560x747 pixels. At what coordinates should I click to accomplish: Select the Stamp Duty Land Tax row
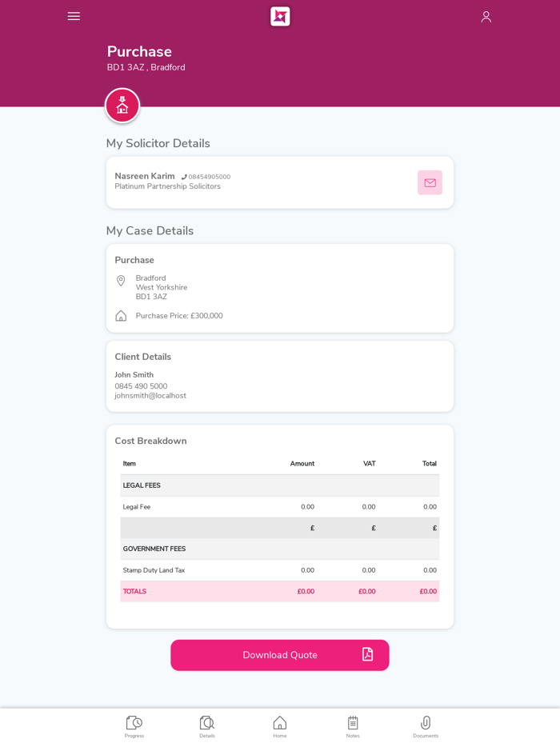pyautogui.click(x=280, y=570)
